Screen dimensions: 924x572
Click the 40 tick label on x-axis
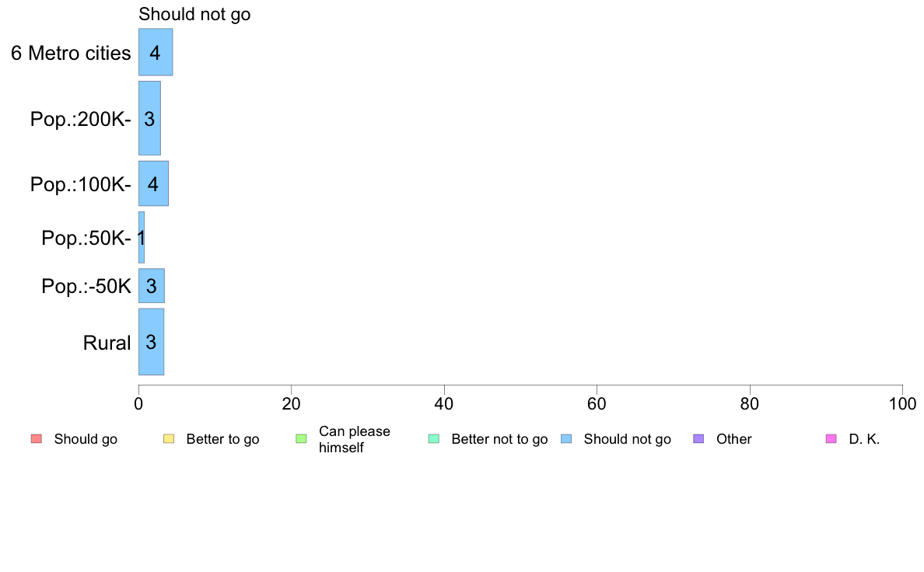[444, 403]
